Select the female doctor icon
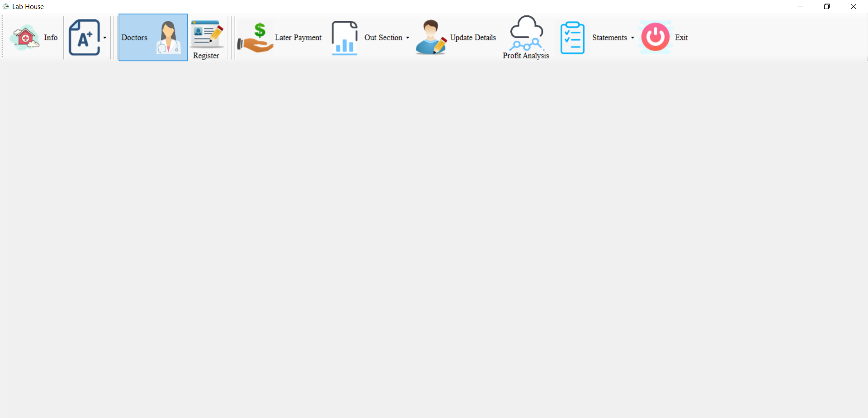Image resolution: width=868 pixels, height=418 pixels. 168,38
